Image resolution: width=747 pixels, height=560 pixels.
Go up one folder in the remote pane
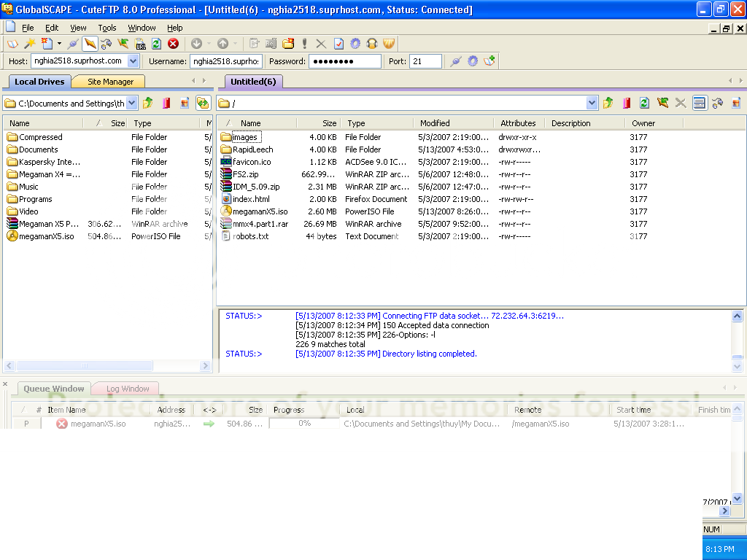608,104
